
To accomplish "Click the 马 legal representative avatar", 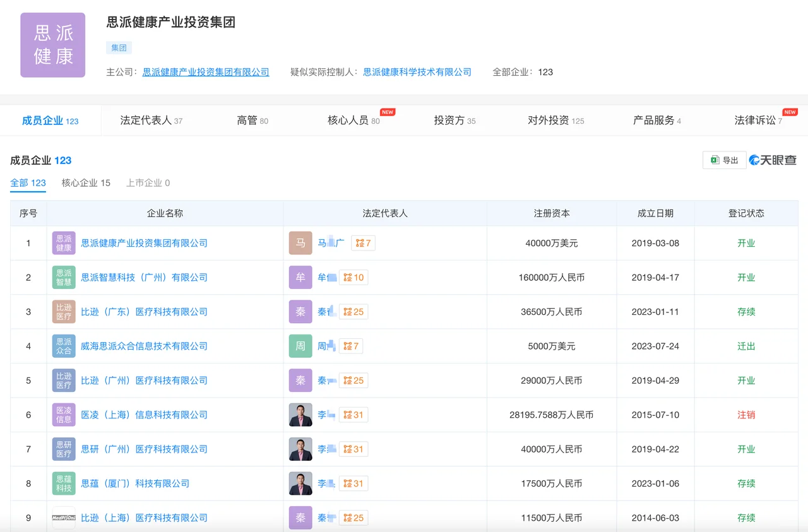I will pos(300,243).
